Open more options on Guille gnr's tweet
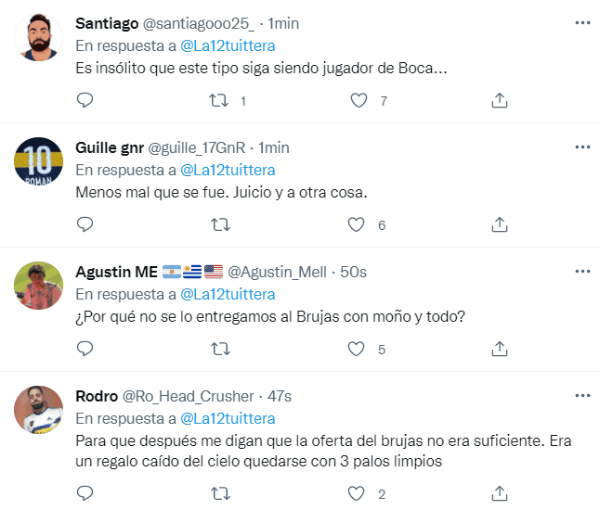This screenshot has height=510, width=600. pyautogui.click(x=582, y=147)
